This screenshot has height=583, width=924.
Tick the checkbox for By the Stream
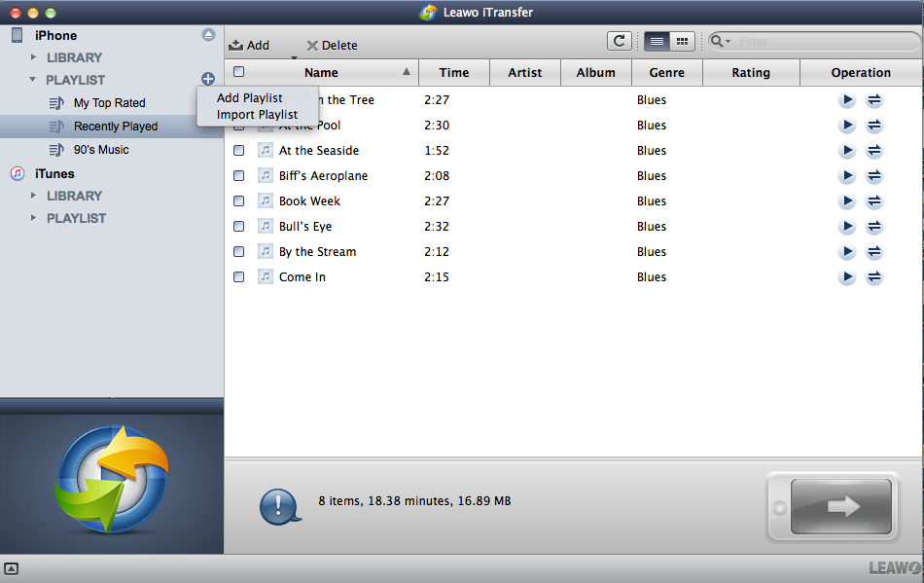pos(239,252)
